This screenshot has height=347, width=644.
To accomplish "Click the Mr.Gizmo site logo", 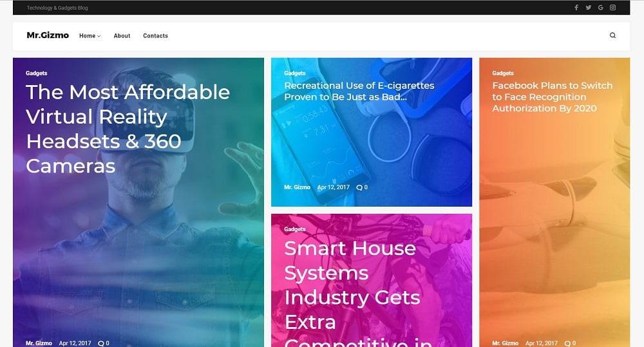I will tap(48, 35).
